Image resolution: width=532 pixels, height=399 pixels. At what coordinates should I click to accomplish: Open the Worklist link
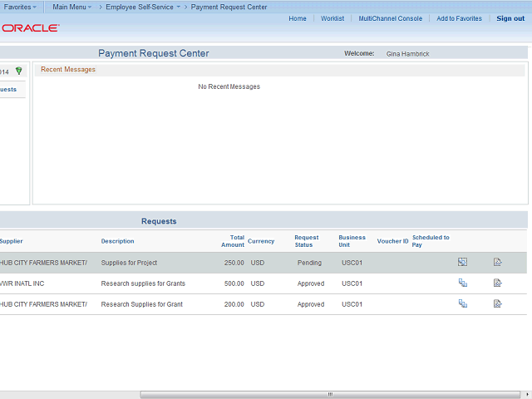click(332, 18)
